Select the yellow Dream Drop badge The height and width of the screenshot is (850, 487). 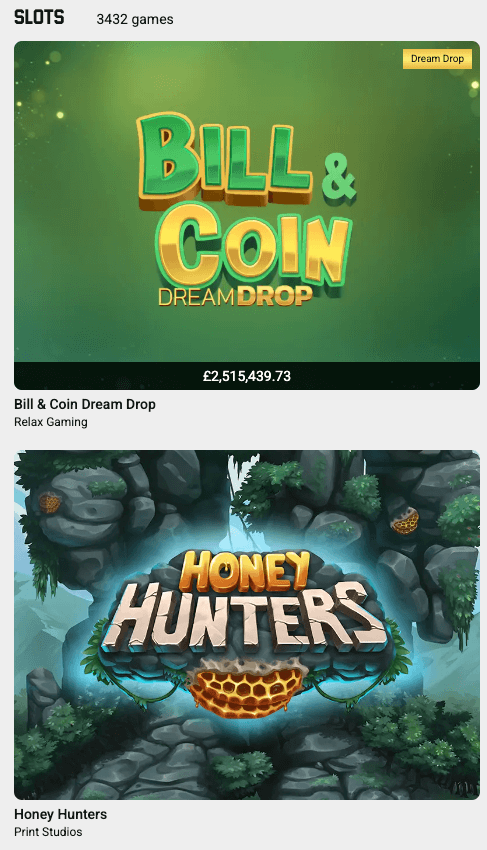pos(437,59)
